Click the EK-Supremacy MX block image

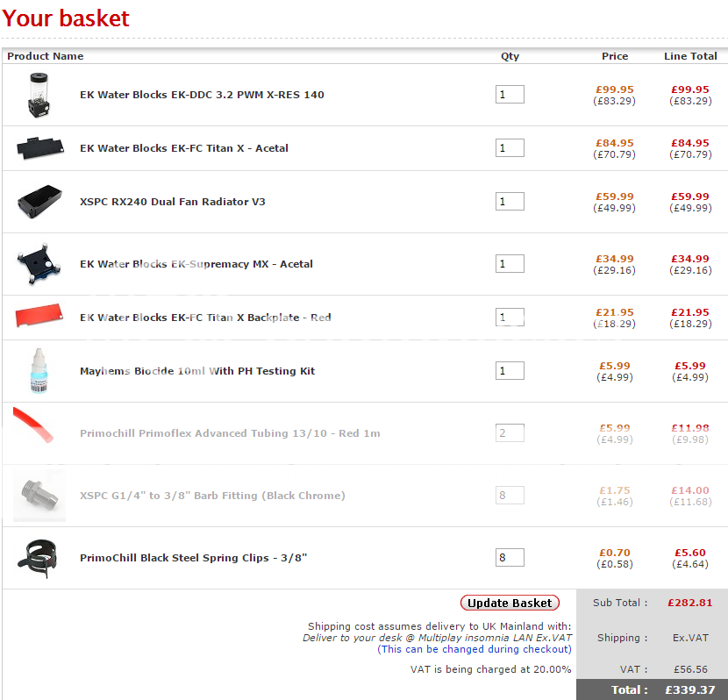[x=40, y=264]
